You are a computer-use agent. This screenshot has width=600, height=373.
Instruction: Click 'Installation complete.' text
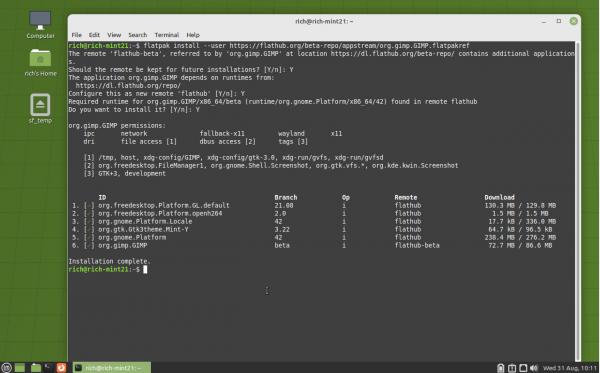pyautogui.click(x=109, y=261)
